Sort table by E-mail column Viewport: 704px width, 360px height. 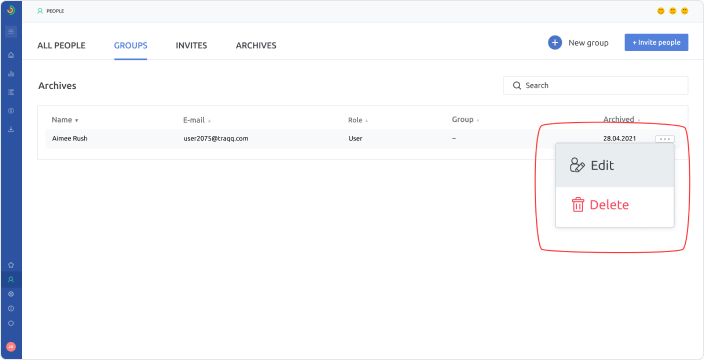point(197,120)
